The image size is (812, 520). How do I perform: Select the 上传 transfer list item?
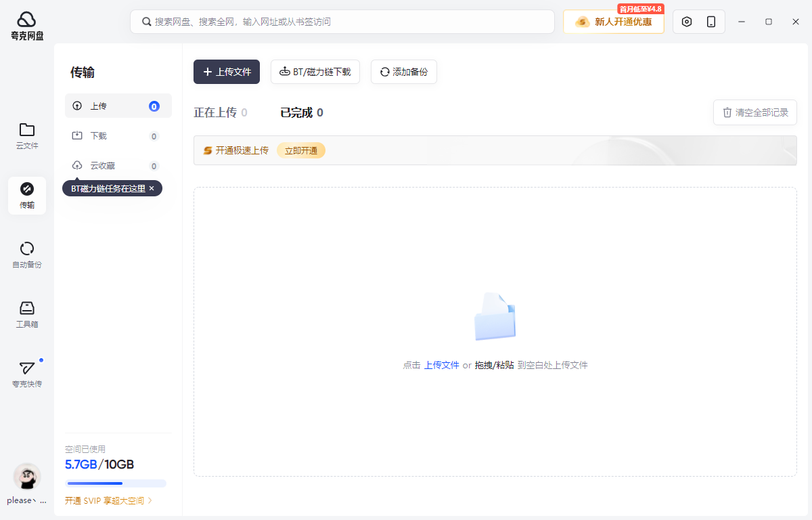118,106
